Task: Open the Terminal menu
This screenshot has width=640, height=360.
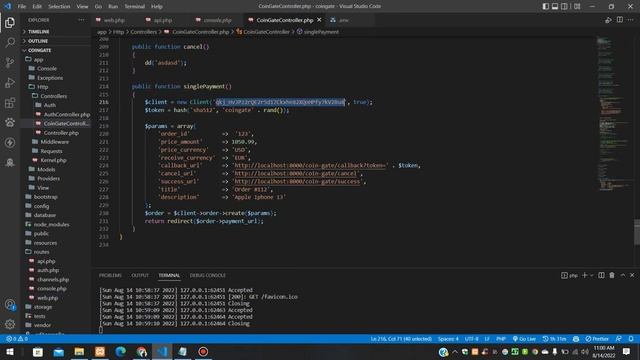Action: [134, 6]
